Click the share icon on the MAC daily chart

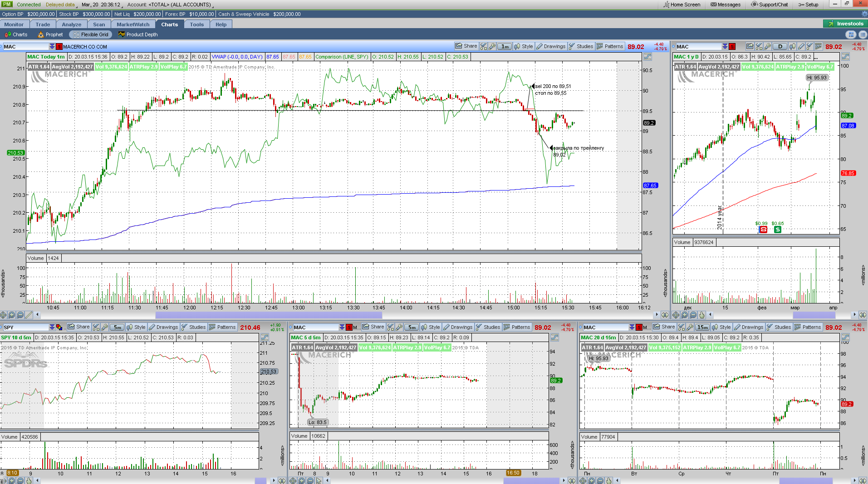point(750,46)
